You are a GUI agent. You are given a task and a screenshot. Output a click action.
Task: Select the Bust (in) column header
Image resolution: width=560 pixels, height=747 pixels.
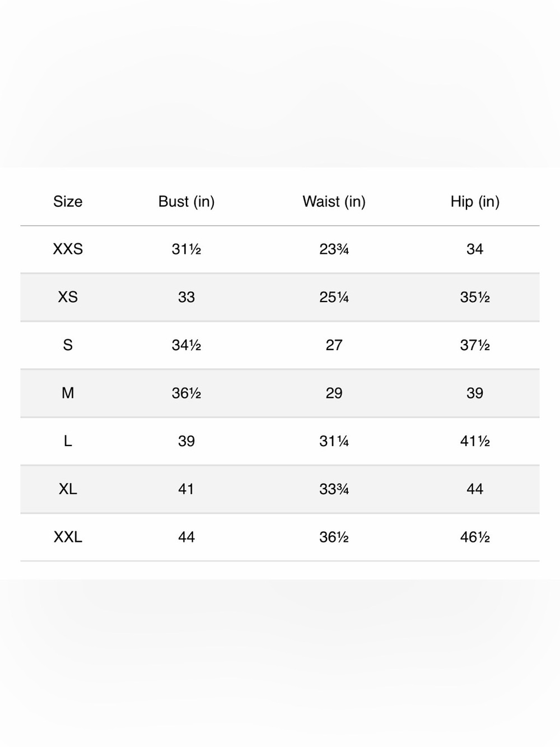click(x=186, y=202)
